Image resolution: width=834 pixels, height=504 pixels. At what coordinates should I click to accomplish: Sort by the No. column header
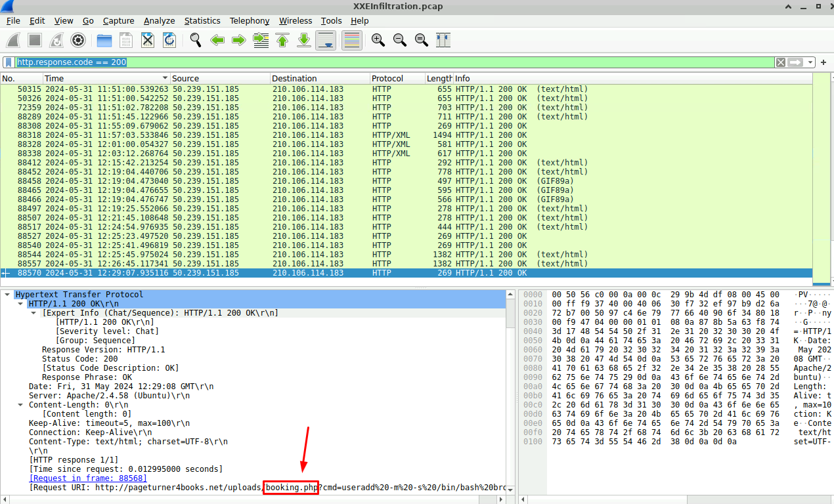point(21,78)
